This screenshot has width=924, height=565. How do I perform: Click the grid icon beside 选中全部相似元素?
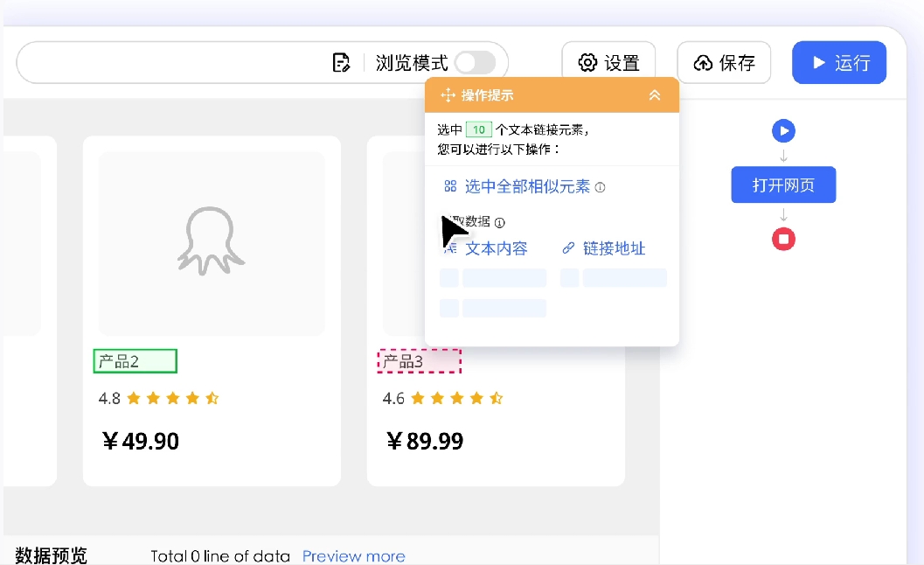(x=450, y=186)
